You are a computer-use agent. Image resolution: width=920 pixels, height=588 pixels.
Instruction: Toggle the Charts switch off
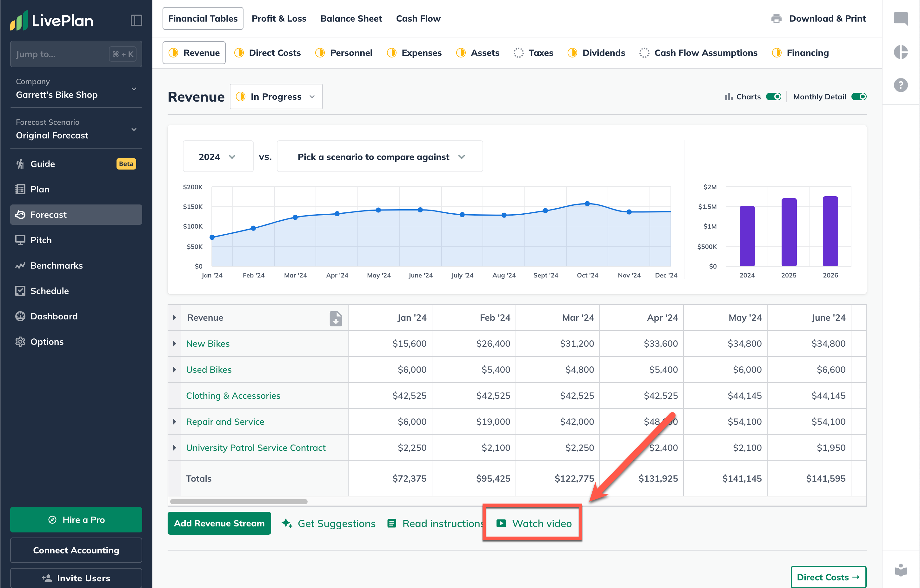point(773,97)
